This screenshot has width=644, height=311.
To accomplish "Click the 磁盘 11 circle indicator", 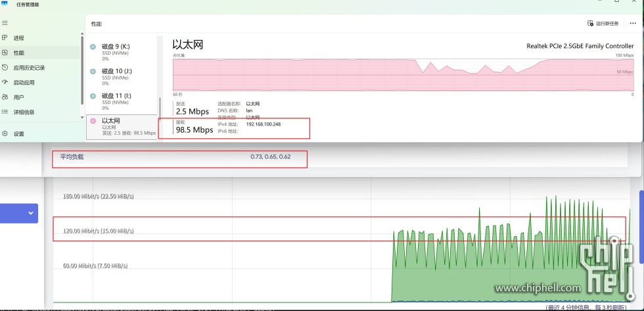I will tap(93, 96).
